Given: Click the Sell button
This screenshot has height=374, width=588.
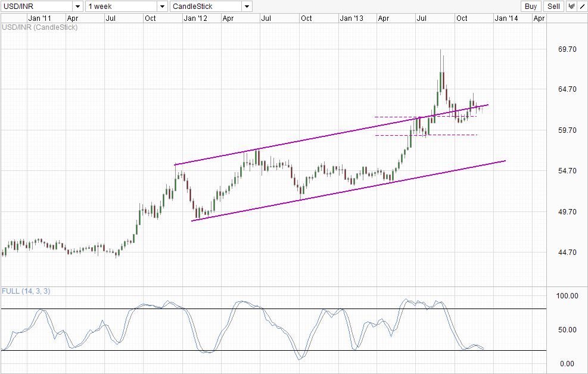Looking at the screenshot, I should pyautogui.click(x=553, y=7).
